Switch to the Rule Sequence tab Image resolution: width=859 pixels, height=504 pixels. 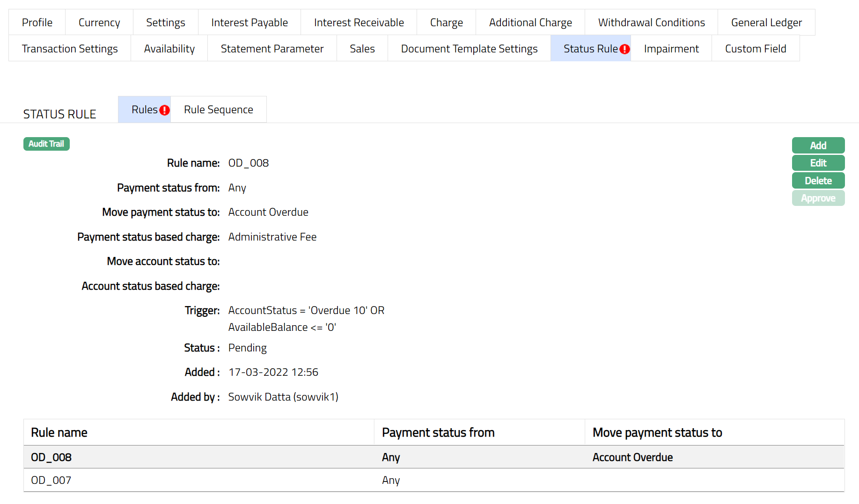click(x=218, y=110)
